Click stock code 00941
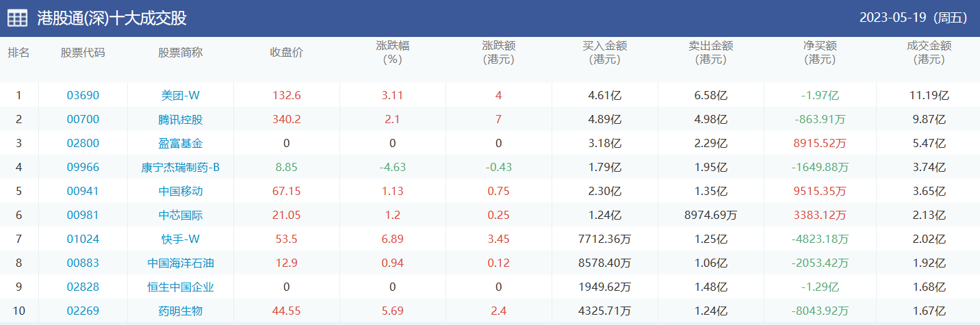 point(83,192)
